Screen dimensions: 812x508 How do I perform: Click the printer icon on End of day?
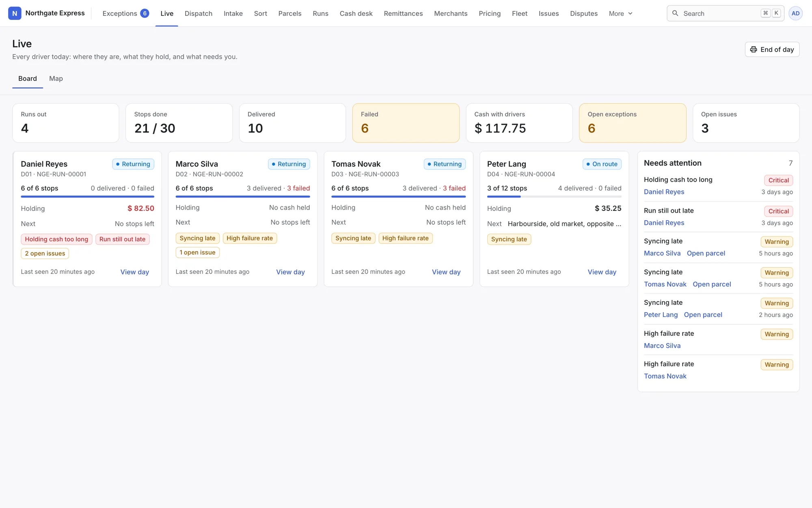[754, 50]
